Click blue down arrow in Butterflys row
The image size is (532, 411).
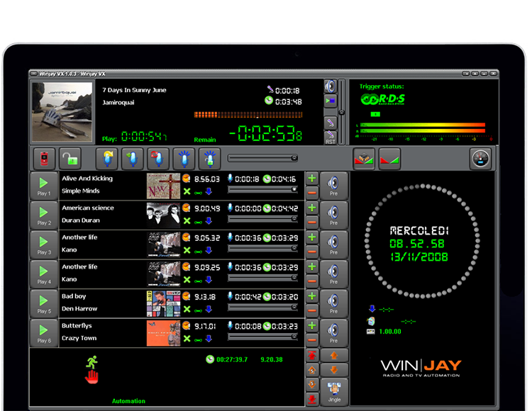209,339
